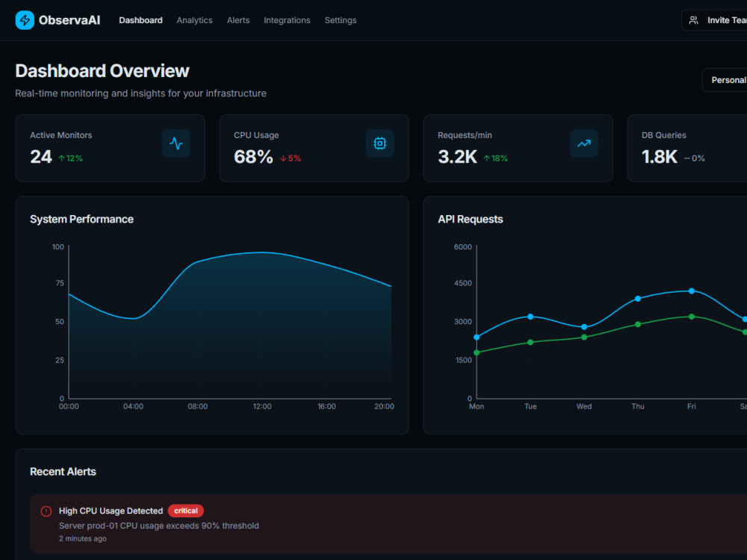
Task: Click the red critical badge
Action: click(x=186, y=511)
